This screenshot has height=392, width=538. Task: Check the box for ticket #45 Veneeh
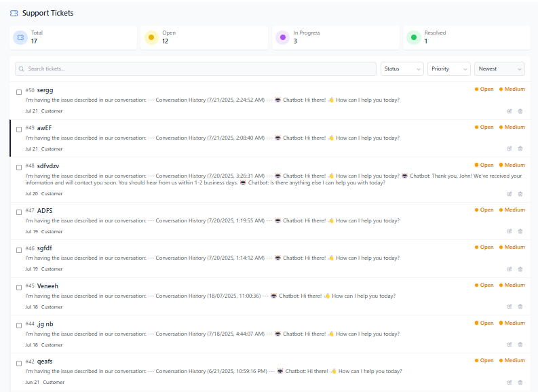(19, 288)
